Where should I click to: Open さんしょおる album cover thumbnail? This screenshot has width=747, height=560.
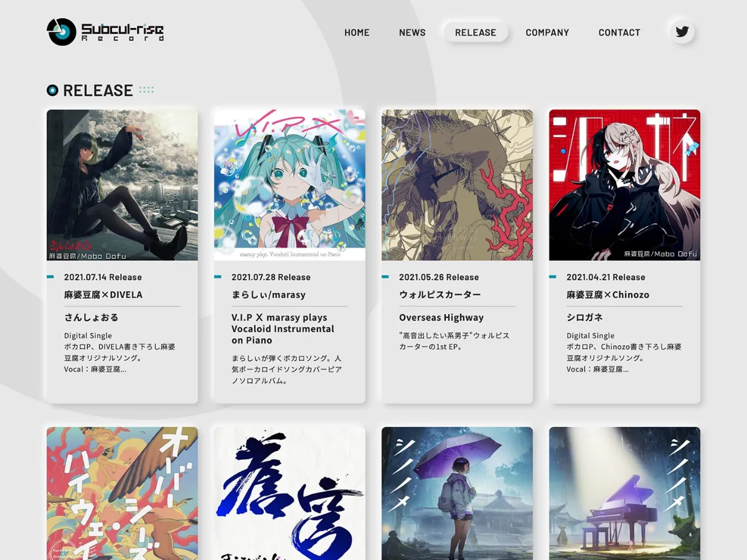pos(122,185)
